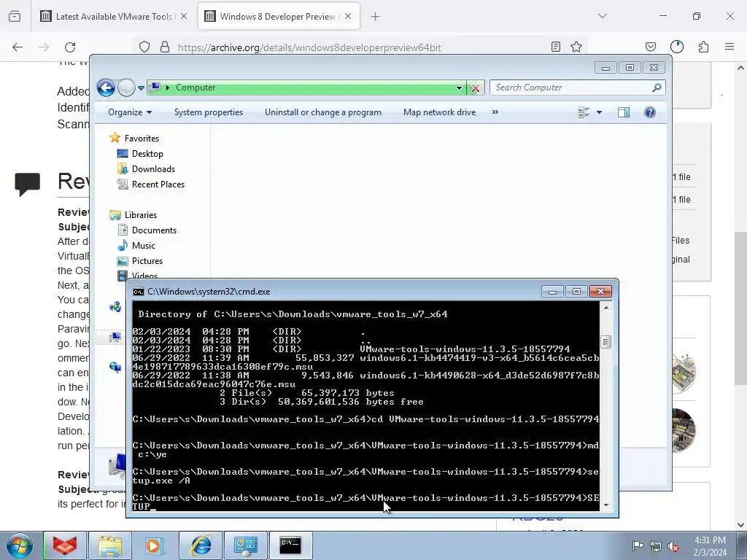The width and height of the screenshot is (747, 560).
Task: Click cmd scrollbar down arrow
Action: (x=606, y=505)
